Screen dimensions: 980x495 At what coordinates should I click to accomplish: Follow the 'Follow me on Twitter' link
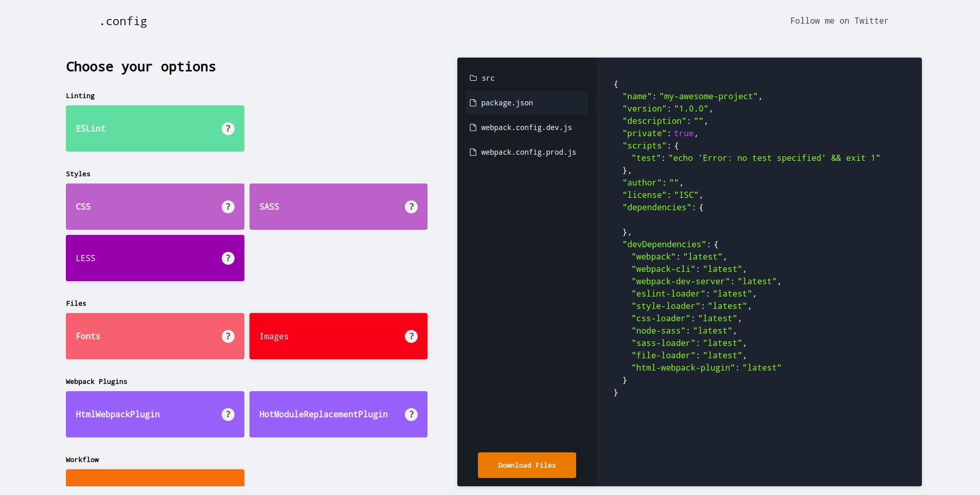click(x=839, y=21)
